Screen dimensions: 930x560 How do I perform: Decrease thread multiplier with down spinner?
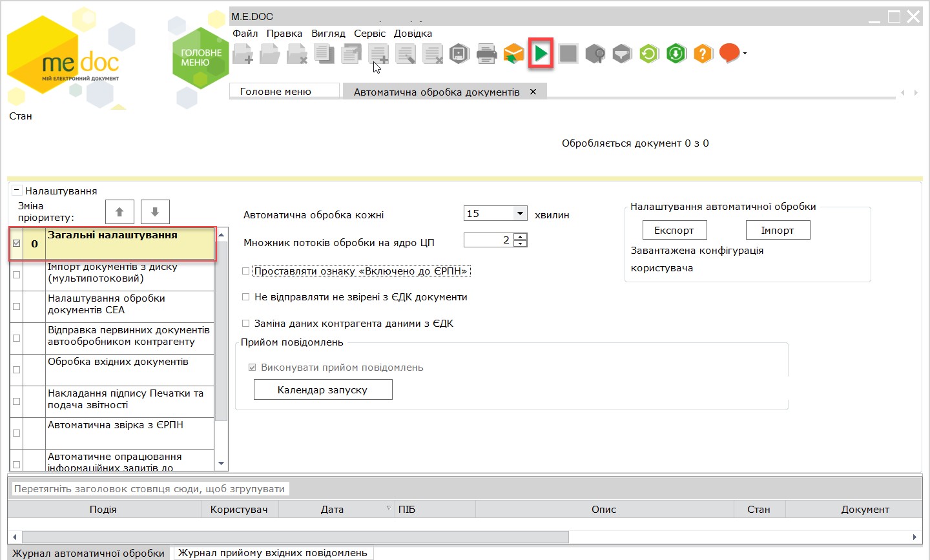click(x=521, y=244)
